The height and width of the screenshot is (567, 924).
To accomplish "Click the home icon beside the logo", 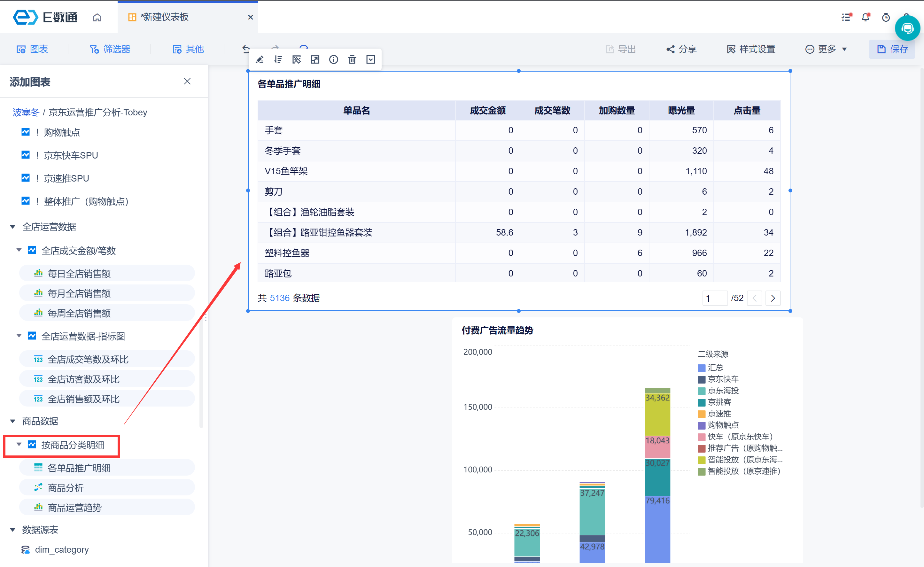I will pyautogui.click(x=97, y=17).
